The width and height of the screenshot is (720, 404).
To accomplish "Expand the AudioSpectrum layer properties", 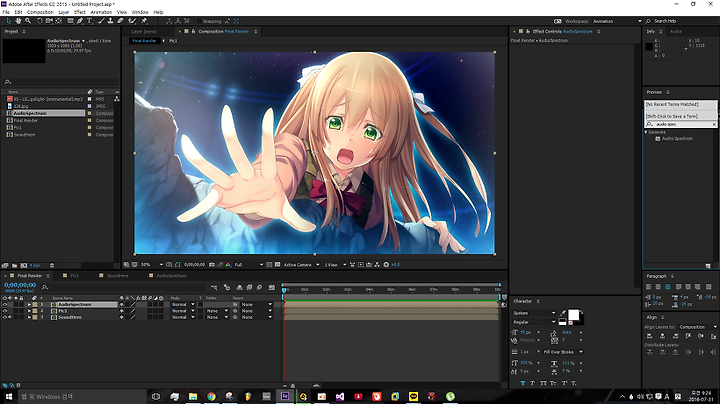I will 29,304.
